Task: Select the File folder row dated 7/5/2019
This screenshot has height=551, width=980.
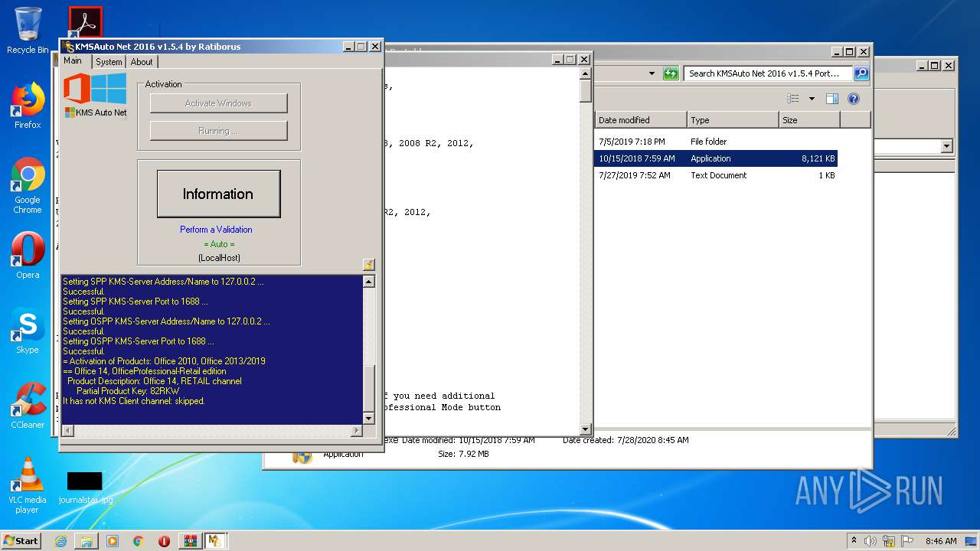Action: [717, 142]
